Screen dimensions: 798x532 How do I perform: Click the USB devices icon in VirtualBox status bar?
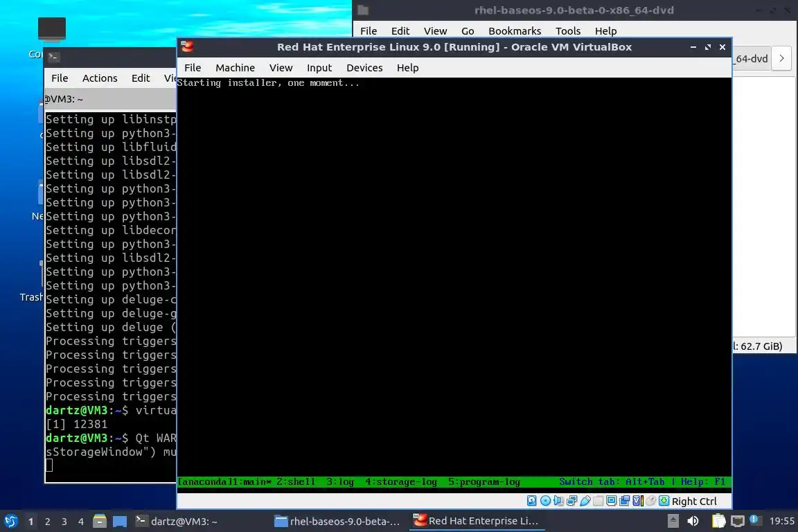tap(585, 501)
